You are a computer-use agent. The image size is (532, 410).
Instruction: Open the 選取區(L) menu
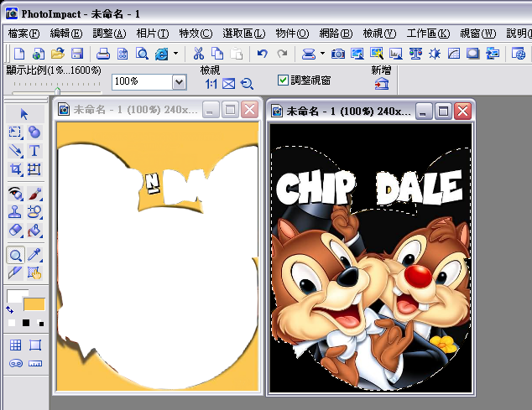pyautogui.click(x=244, y=34)
